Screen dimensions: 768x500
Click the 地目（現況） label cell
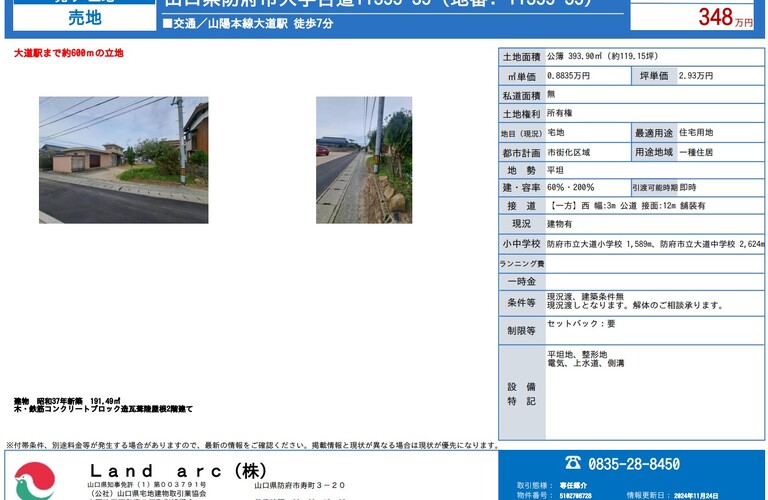522,133
